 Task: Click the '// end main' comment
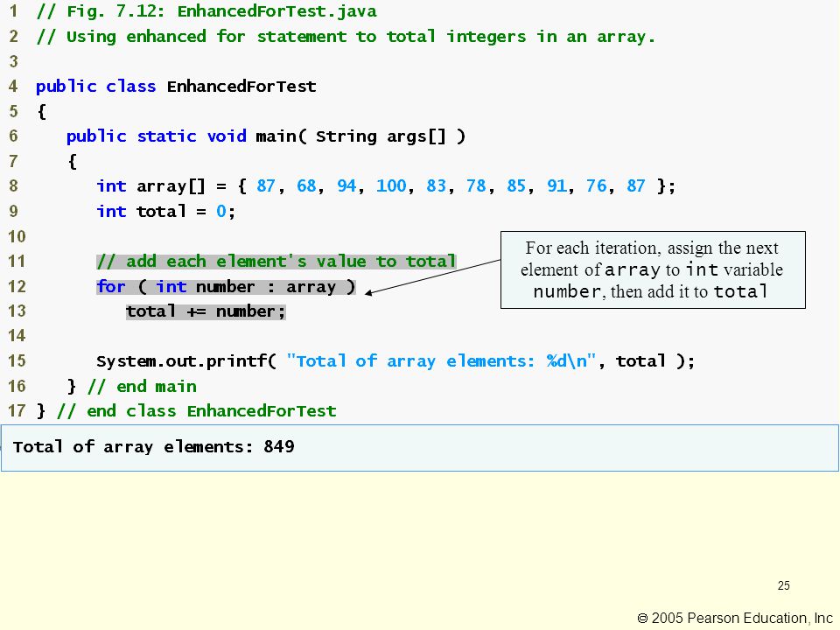(142, 386)
